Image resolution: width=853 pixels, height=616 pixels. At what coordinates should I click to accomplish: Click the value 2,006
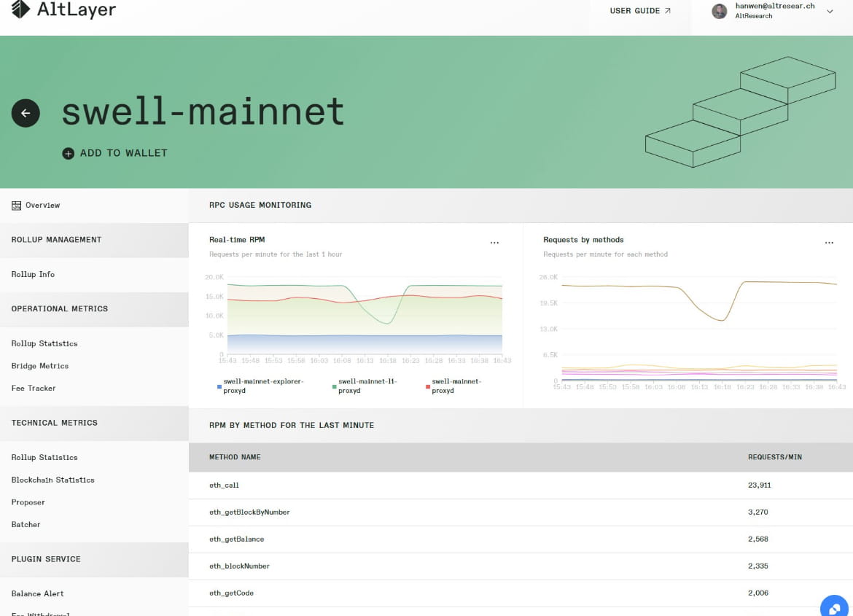pos(757,593)
